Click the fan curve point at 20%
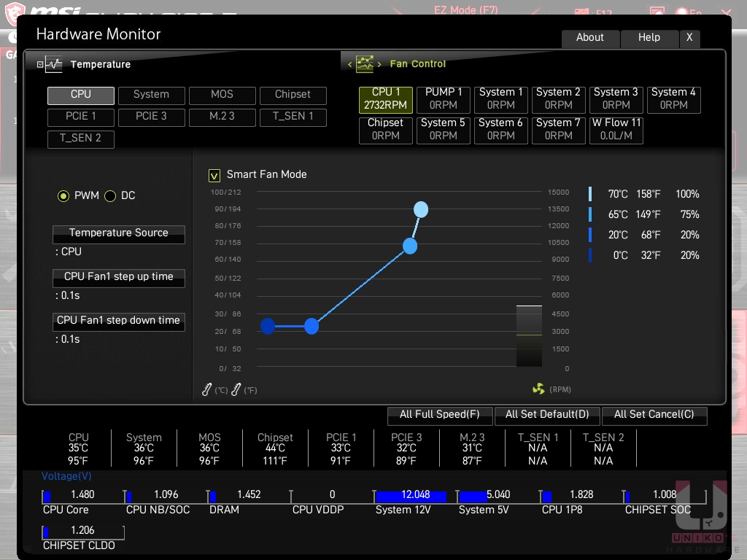The height and width of the screenshot is (560, 747). [311, 326]
